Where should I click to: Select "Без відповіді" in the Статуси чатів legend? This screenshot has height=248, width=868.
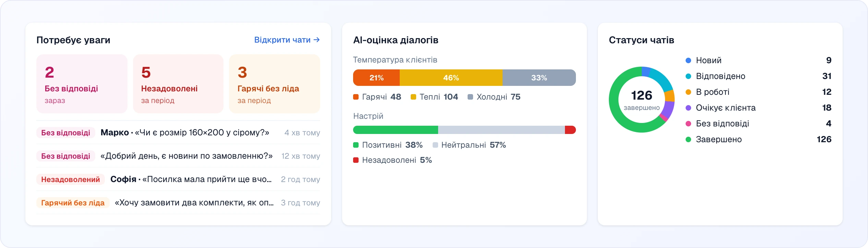758,124
